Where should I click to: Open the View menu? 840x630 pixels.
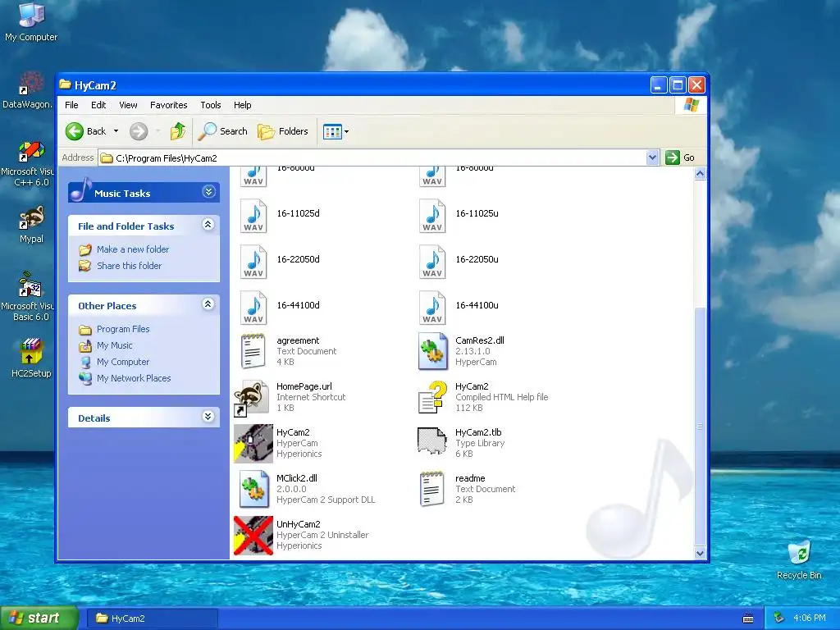point(128,105)
